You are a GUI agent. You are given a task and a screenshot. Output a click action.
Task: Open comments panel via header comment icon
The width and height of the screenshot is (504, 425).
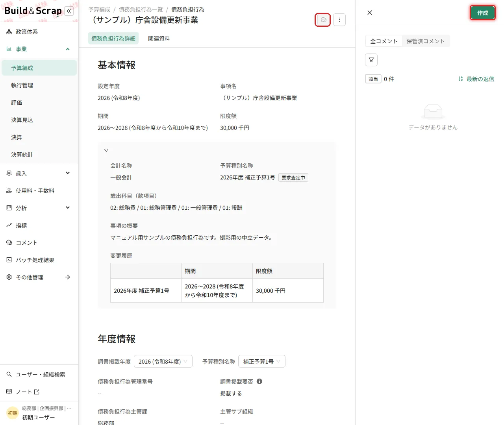click(323, 20)
